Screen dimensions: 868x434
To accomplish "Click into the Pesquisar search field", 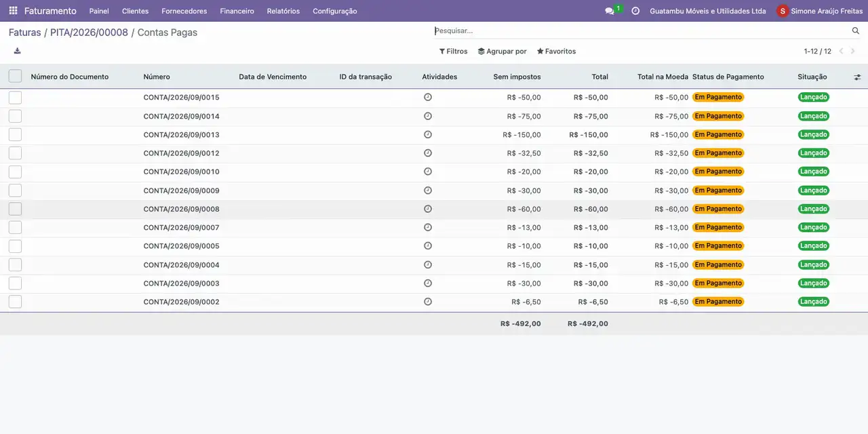I will 641,31.
